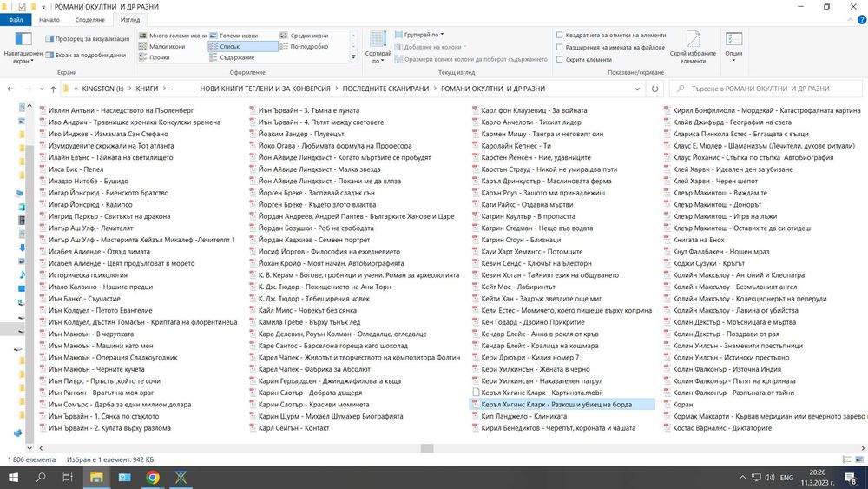Select Medium icons (Средни икони) layout

coord(305,36)
